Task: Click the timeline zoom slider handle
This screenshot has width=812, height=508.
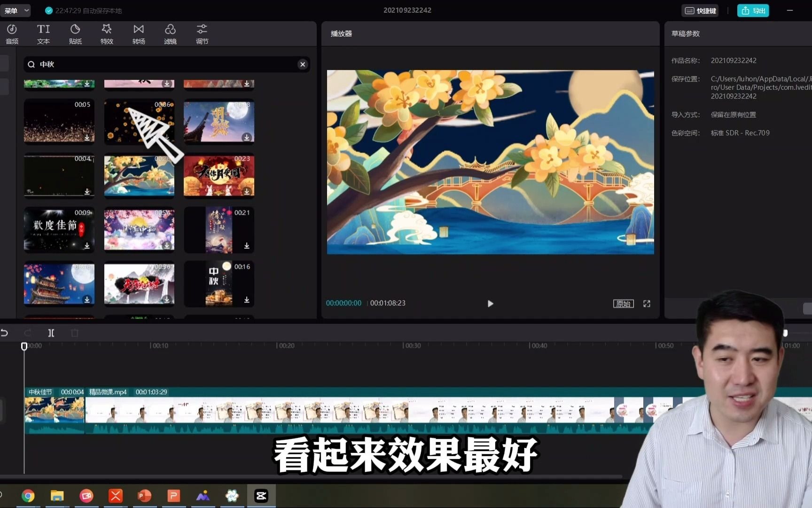Action: [x=785, y=333]
